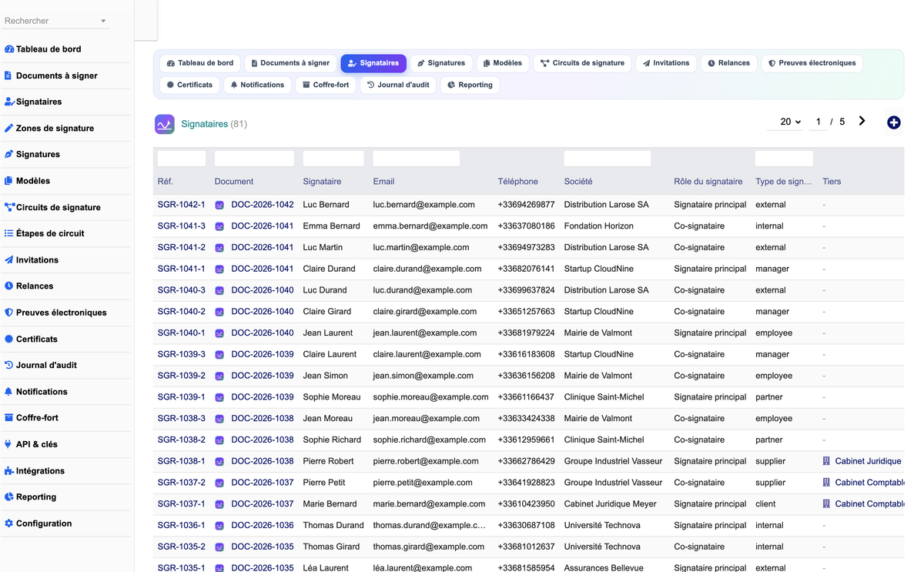Open the Reporting tab in top navigation
This screenshot has height=572, width=924.
click(x=470, y=85)
